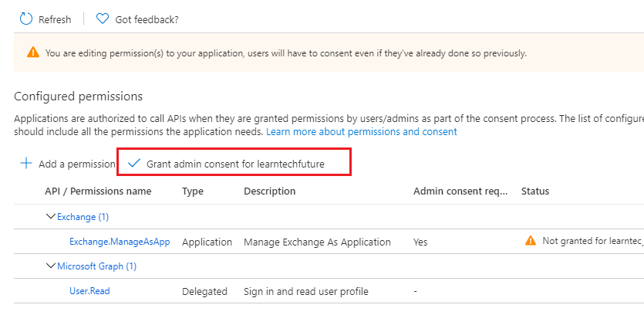Click the warning icon in the Status column

(x=530, y=241)
